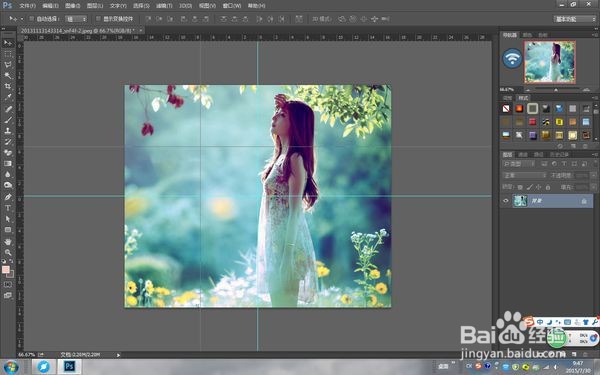
Task: Select the Move tool in the toolbox
Action: click(8, 43)
